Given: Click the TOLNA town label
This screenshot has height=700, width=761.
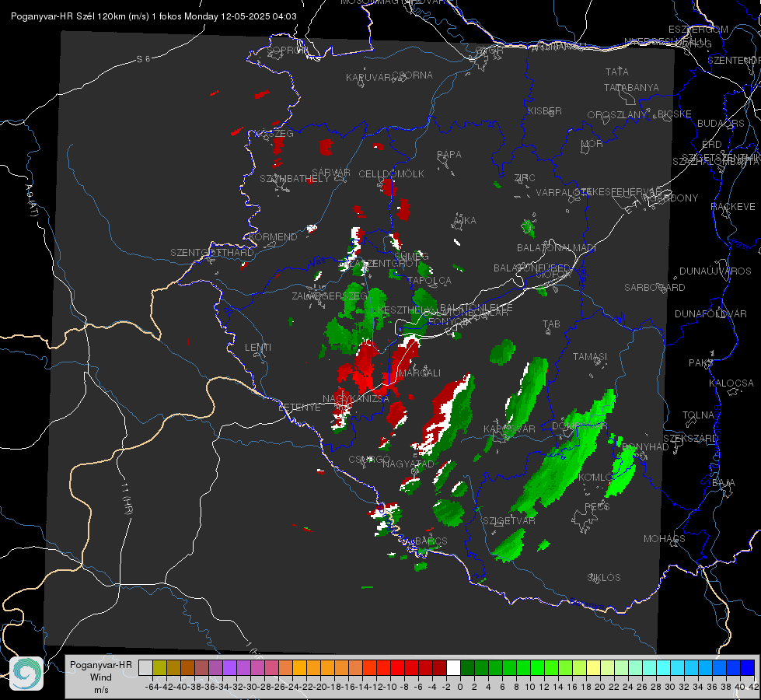Looking at the screenshot, I should pyautogui.click(x=698, y=415).
